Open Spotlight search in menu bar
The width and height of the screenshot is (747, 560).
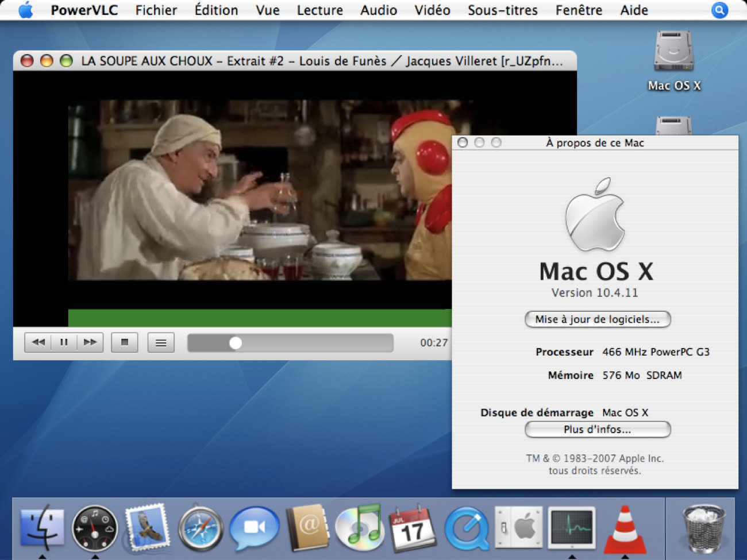(x=719, y=10)
